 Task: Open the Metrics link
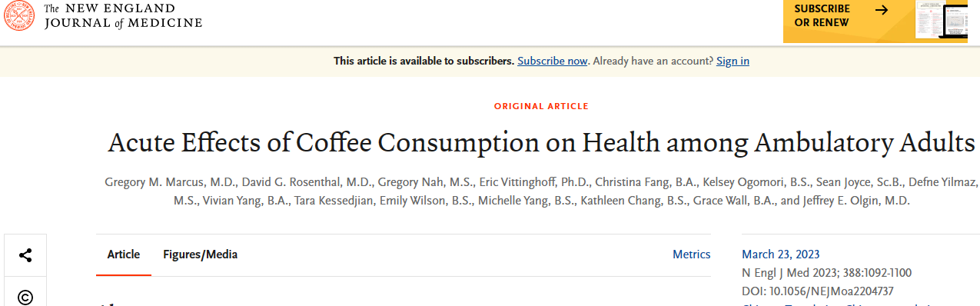(x=692, y=254)
